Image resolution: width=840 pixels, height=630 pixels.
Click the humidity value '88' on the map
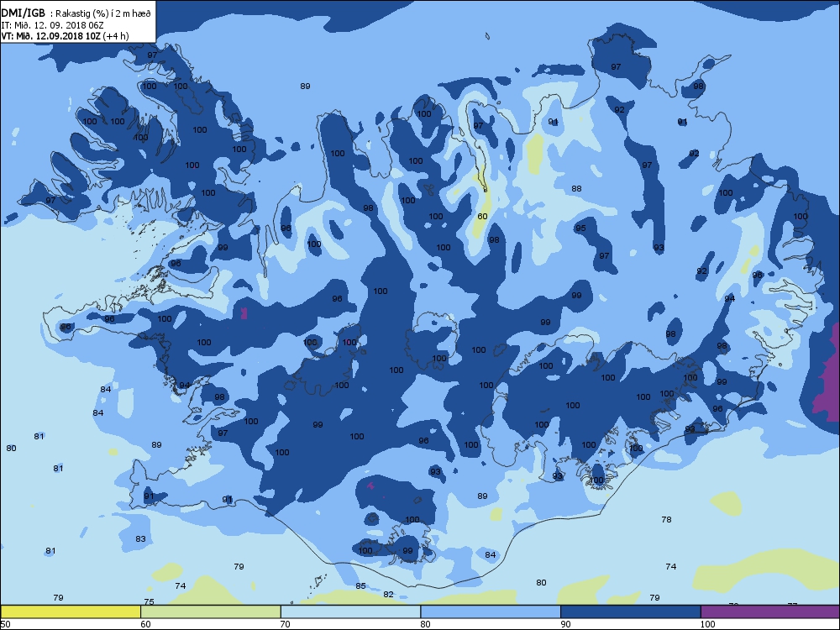[x=576, y=188]
